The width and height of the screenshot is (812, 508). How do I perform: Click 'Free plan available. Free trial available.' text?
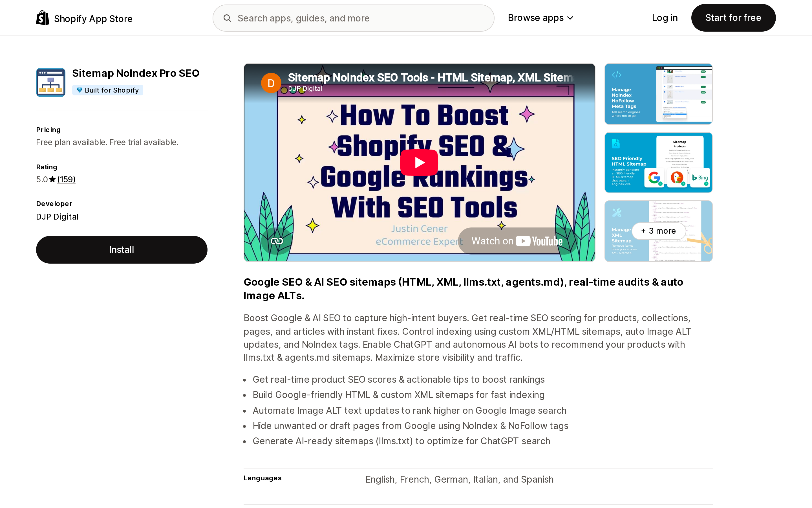107,142
